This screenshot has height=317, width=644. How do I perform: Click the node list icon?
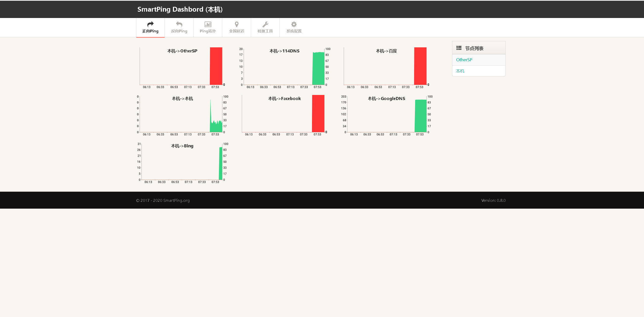pos(459,48)
